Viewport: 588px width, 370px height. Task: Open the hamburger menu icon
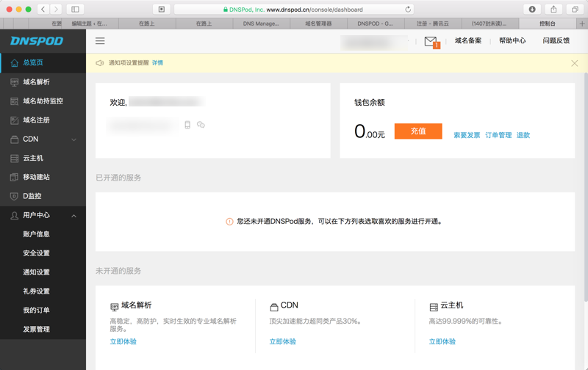click(x=100, y=41)
